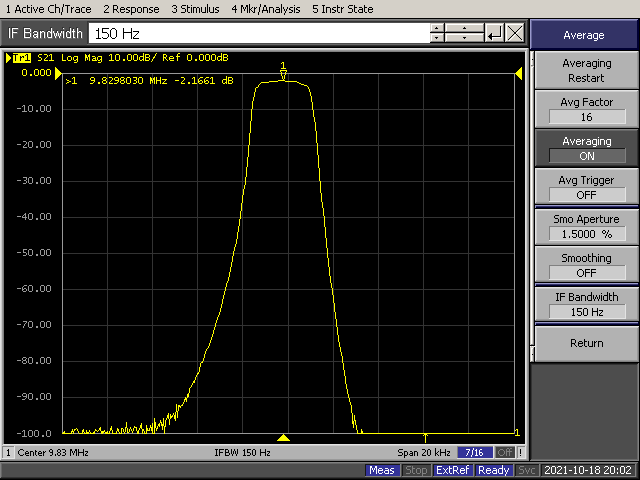Click the right reference level arrow marker

tap(518, 73)
